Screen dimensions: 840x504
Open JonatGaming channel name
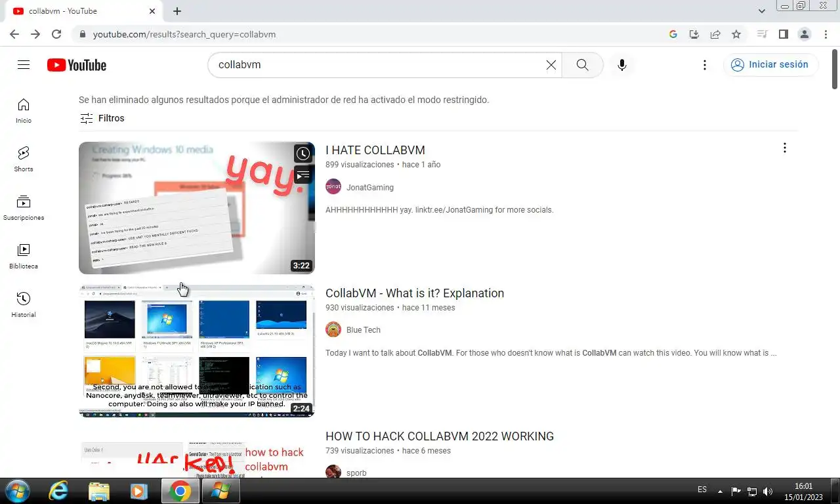(370, 188)
